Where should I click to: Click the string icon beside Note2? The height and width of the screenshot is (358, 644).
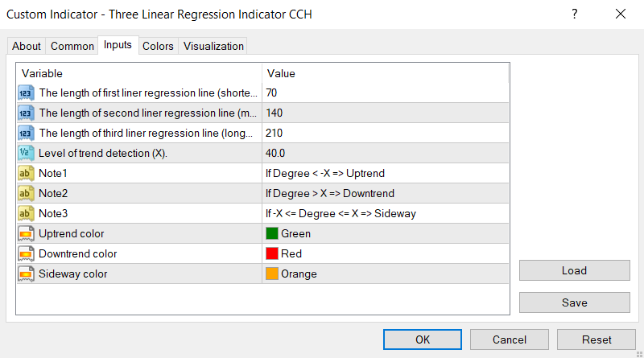pos(26,193)
